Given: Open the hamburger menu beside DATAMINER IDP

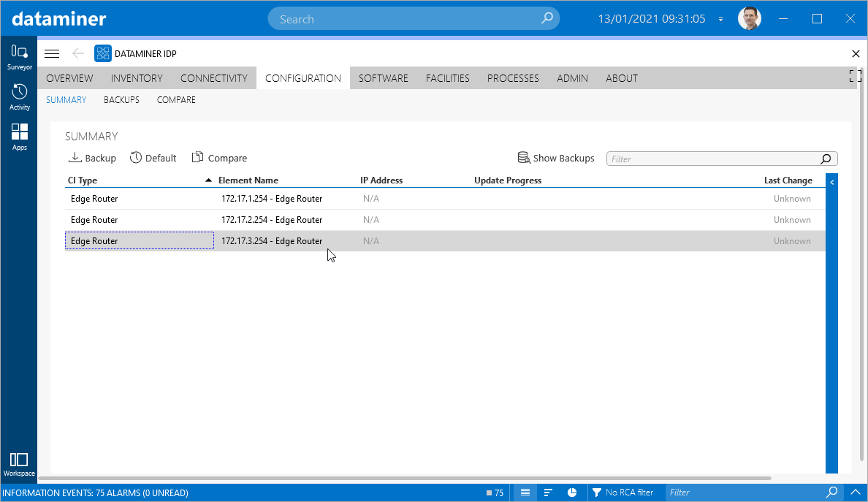Looking at the screenshot, I should [52, 53].
